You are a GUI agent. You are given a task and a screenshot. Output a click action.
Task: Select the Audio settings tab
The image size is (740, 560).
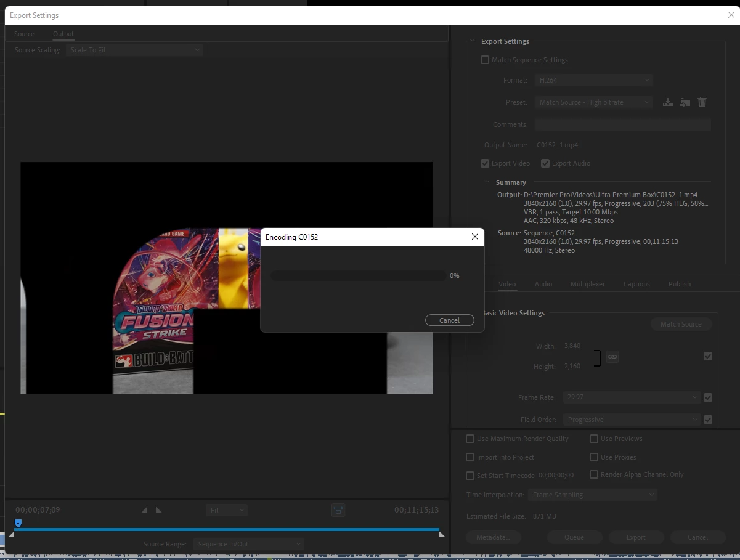[543, 284]
